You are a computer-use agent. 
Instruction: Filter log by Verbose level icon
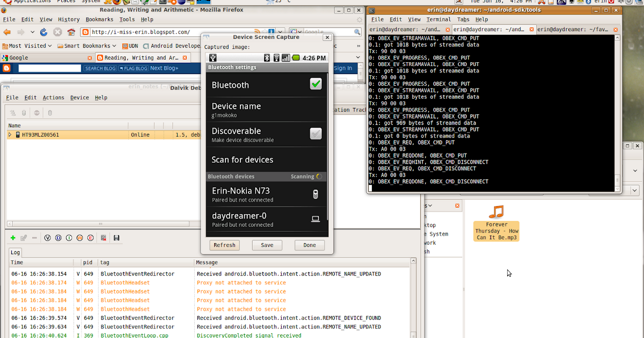(47, 238)
